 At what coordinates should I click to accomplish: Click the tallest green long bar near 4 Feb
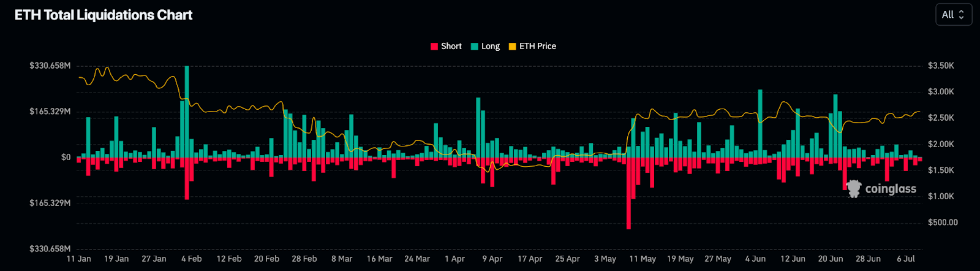[187, 112]
